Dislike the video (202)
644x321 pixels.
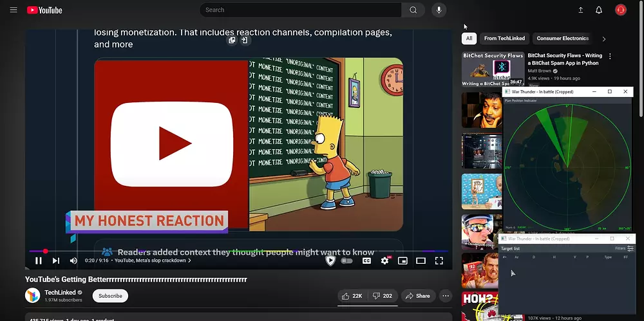(383, 296)
